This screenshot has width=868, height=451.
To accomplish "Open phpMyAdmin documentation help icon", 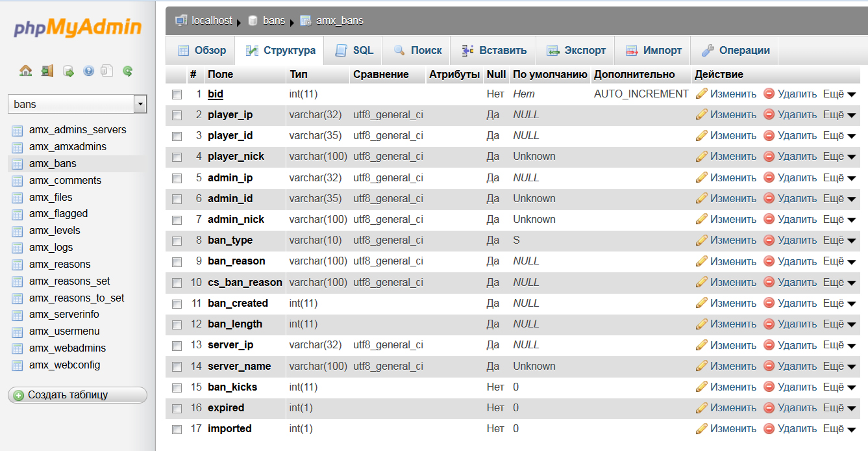I will (88, 71).
